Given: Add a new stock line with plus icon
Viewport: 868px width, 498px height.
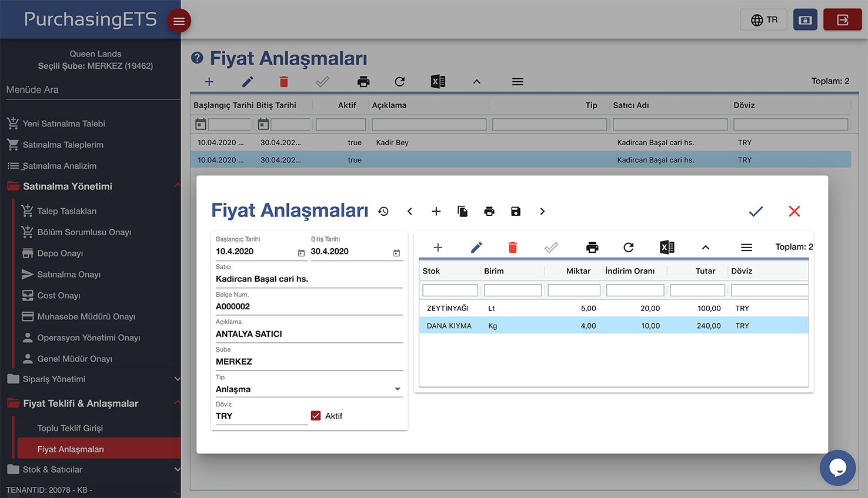Looking at the screenshot, I should (x=438, y=248).
